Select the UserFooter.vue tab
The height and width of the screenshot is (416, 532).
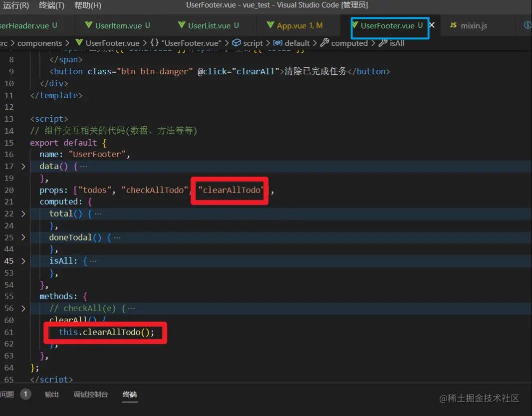point(387,25)
